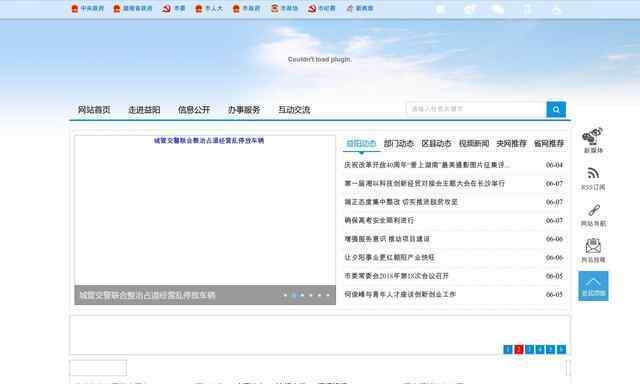This screenshot has height=384, width=640.
Task: Open the 市人大 top bar link
Action: [209, 9]
